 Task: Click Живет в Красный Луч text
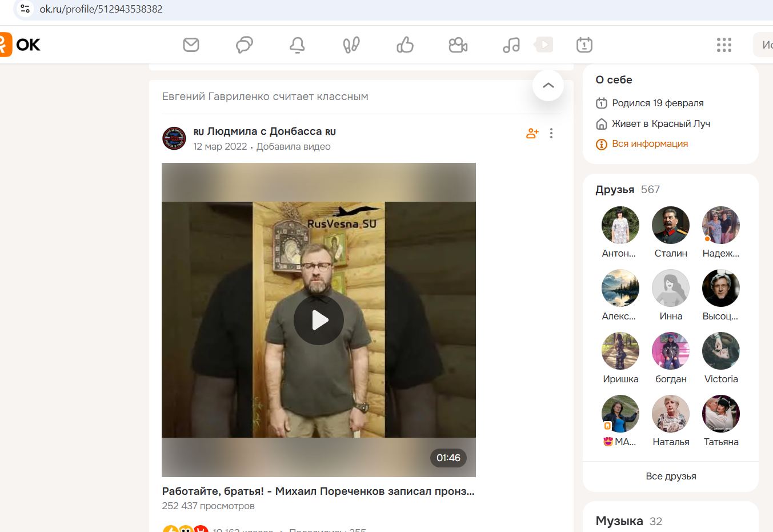tap(661, 123)
